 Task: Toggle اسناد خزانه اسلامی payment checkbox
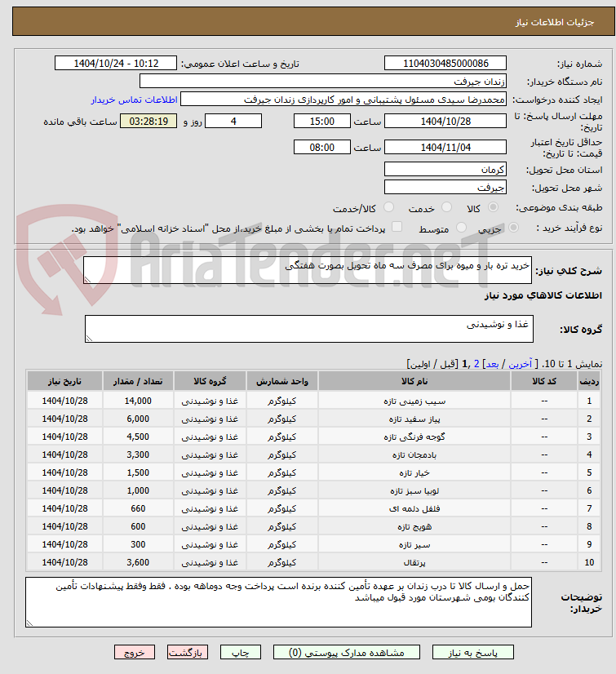pyautogui.click(x=397, y=227)
